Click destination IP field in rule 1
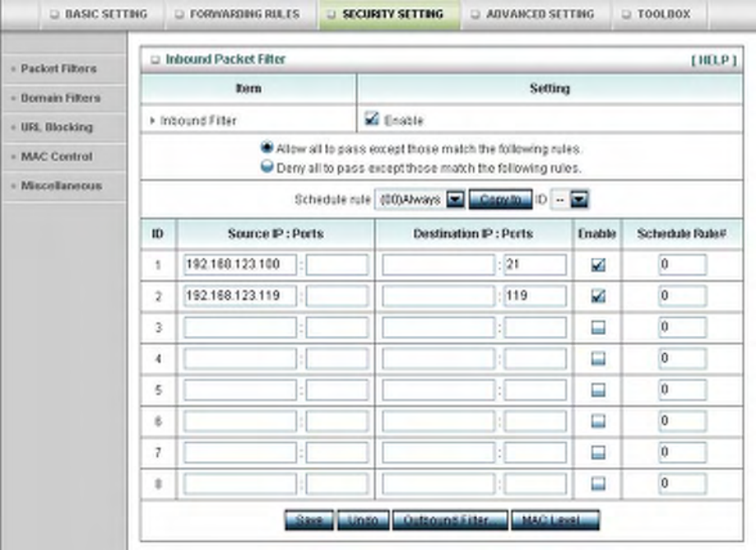 pos(438,265)
